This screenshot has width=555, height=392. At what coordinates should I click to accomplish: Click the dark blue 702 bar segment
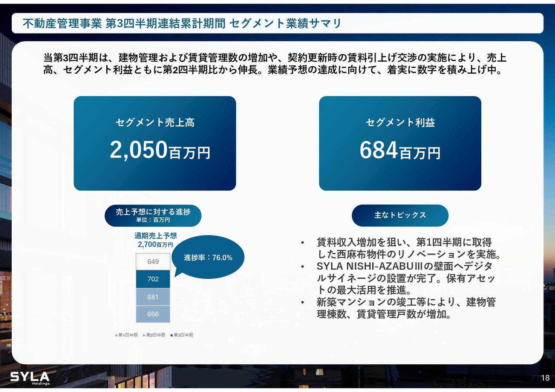coord(153,279)
